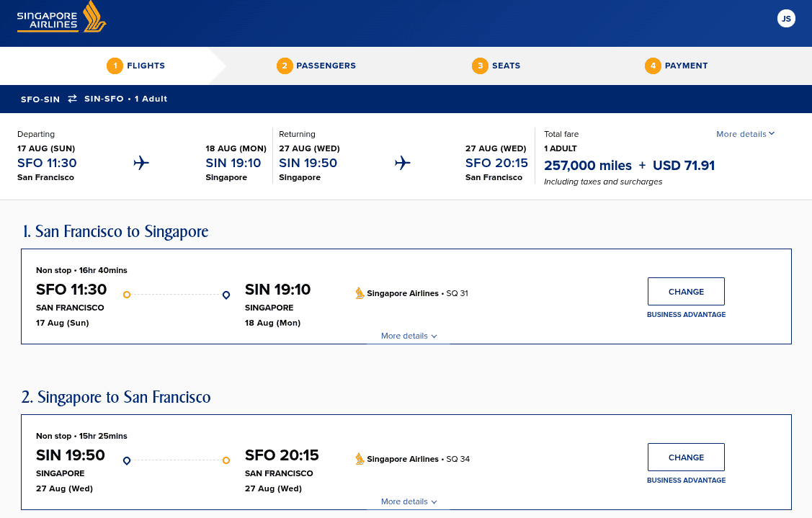Click the Singapore Airlines bird icon next to SQ 31

360,293
